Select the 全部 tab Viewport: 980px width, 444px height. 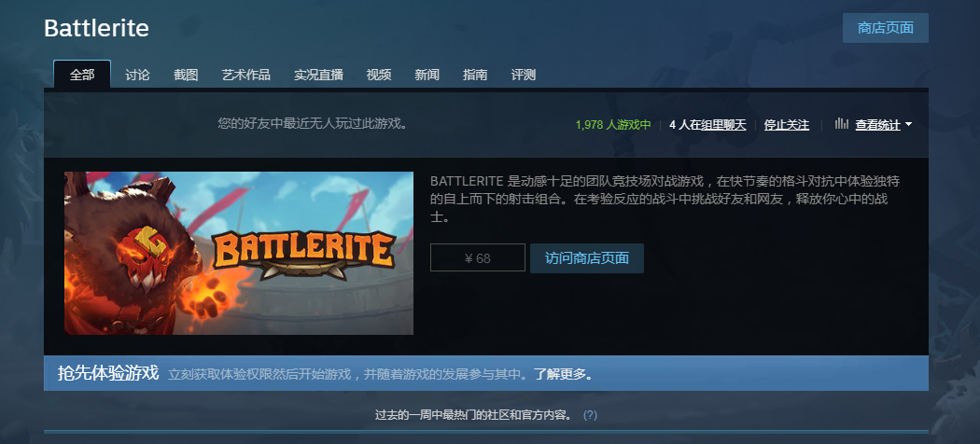click(82, 75)
